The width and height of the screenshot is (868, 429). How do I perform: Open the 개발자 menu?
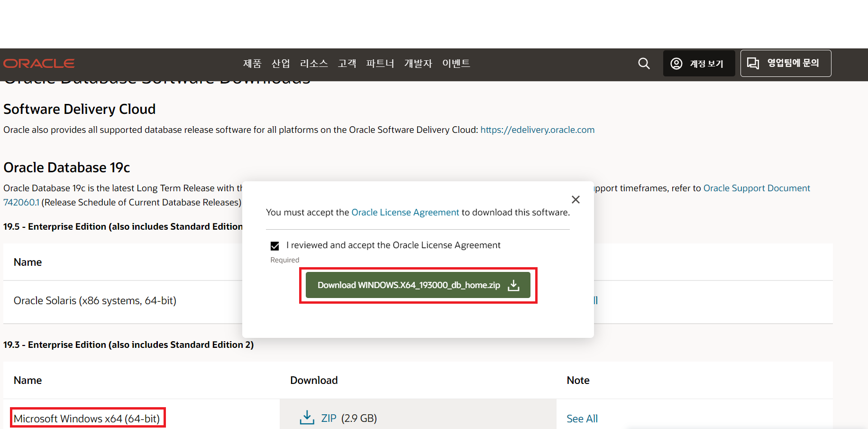click(418, 64)
